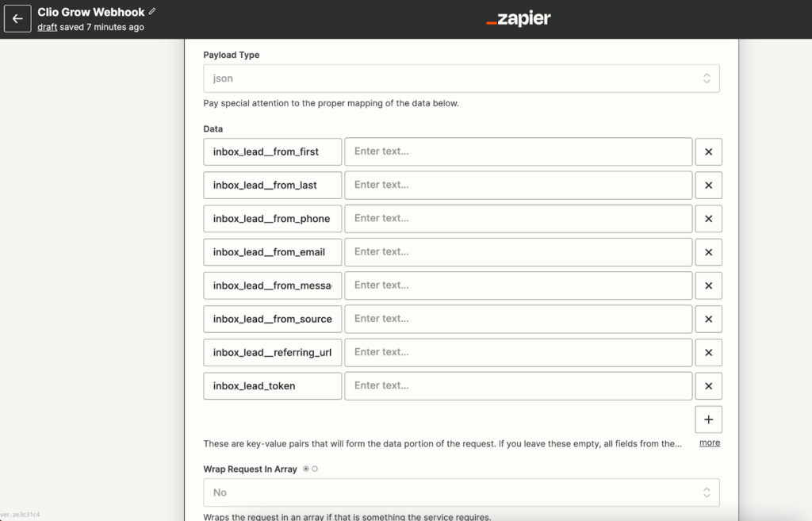Image resolution: width=812 pixels, height=521 pixels.
Task: Click the back arrow button
Action: [17, 18]
